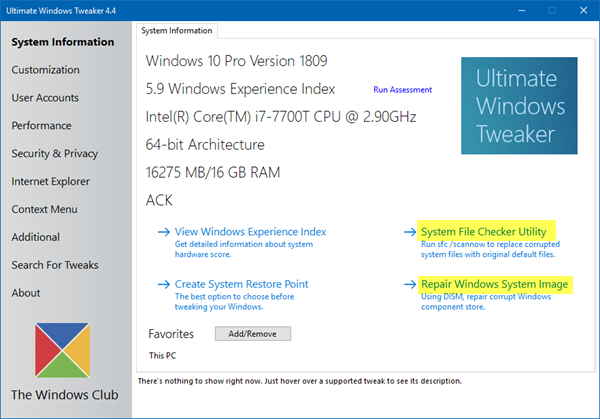Open the Customization section
The width and height of the screenshot is (600, 419).
pos(46,70)
